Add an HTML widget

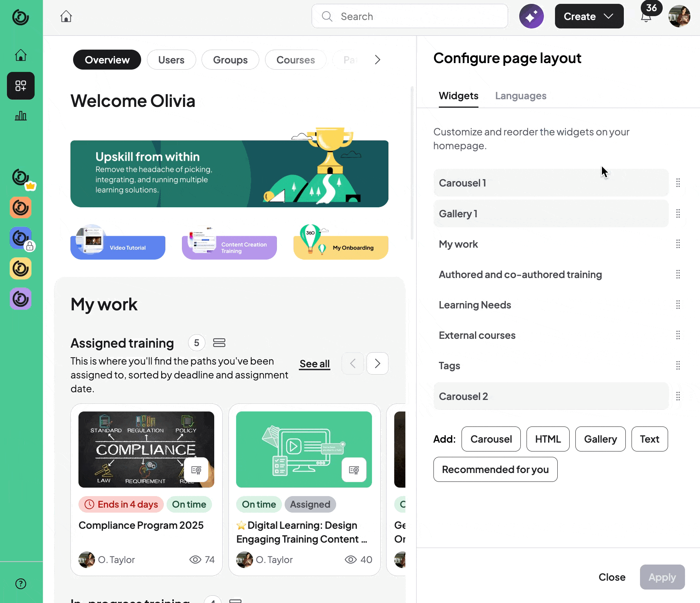pyautogui.click(x=548, y=439)
